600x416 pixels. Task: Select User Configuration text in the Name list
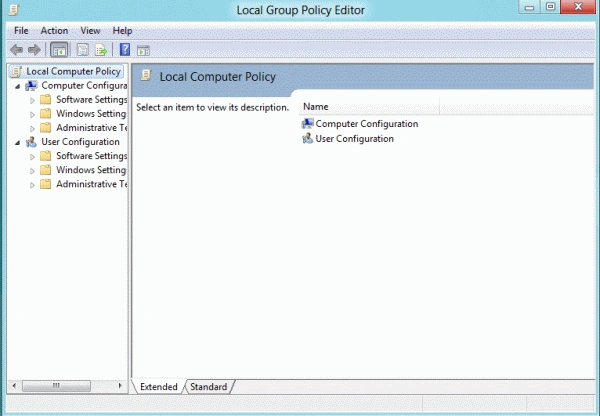(x=354, y=139)
